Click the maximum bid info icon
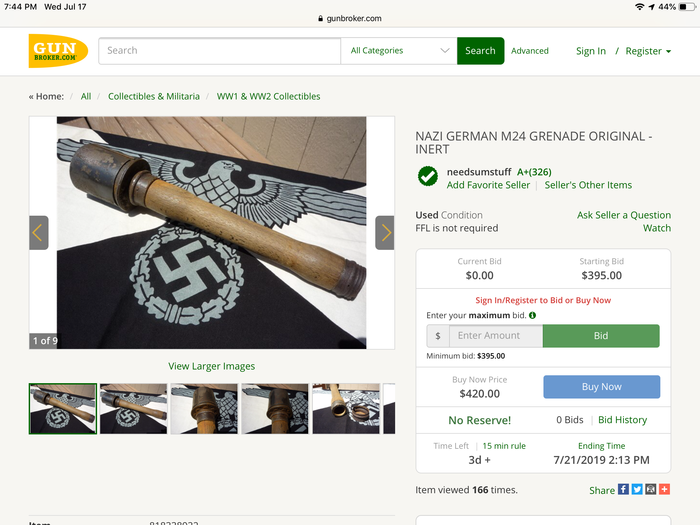700x525 pixels. coord(532,315)
